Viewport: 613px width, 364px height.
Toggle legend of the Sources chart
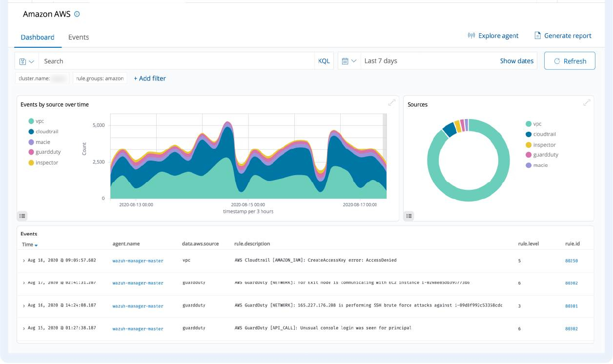point(409,216)
